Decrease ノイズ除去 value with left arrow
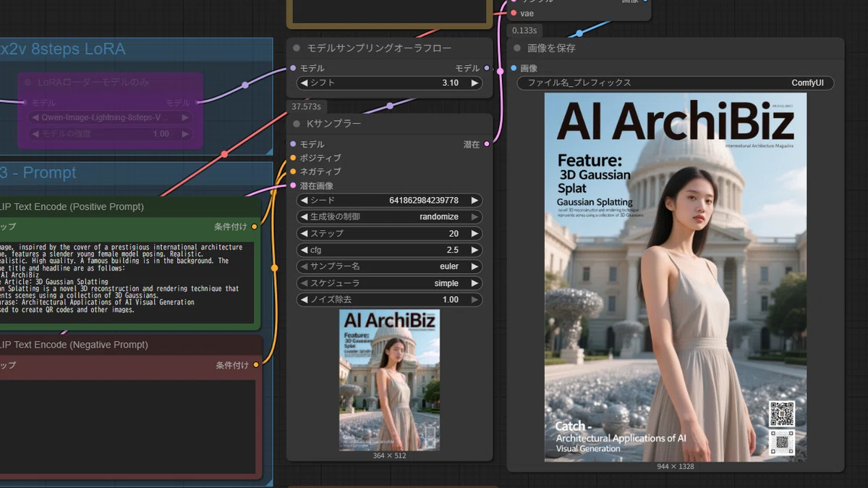The image size is (868, 488). [x=304, y=299]
